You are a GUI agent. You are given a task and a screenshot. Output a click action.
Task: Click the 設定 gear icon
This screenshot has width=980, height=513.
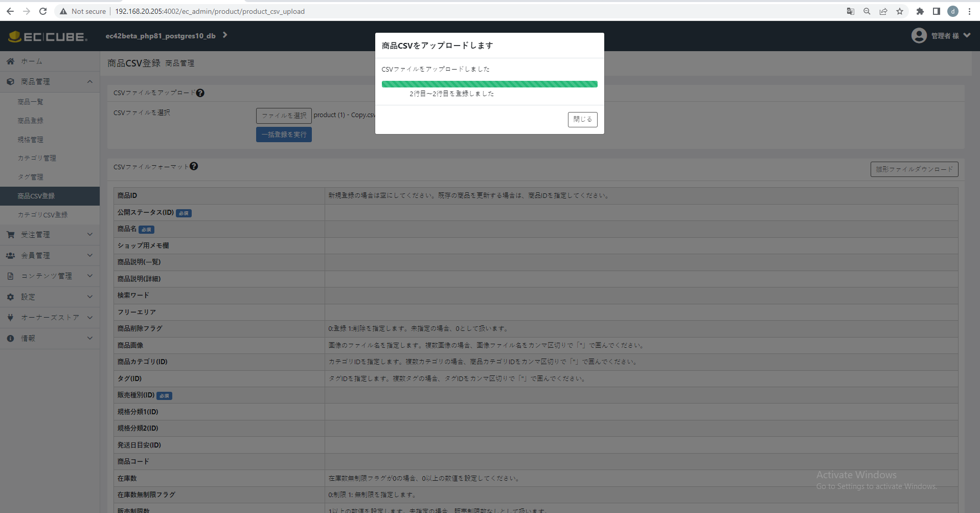pyautogui.click(x=10, y=297)
